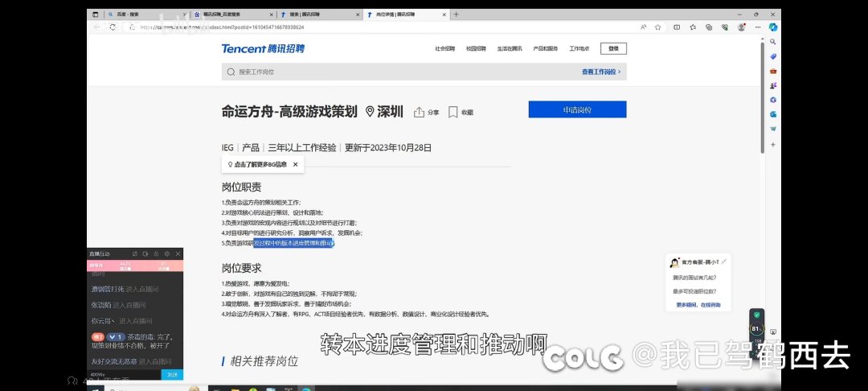
Task: Click the 申请岗位 apply button
Action: (x=577, y=109)
